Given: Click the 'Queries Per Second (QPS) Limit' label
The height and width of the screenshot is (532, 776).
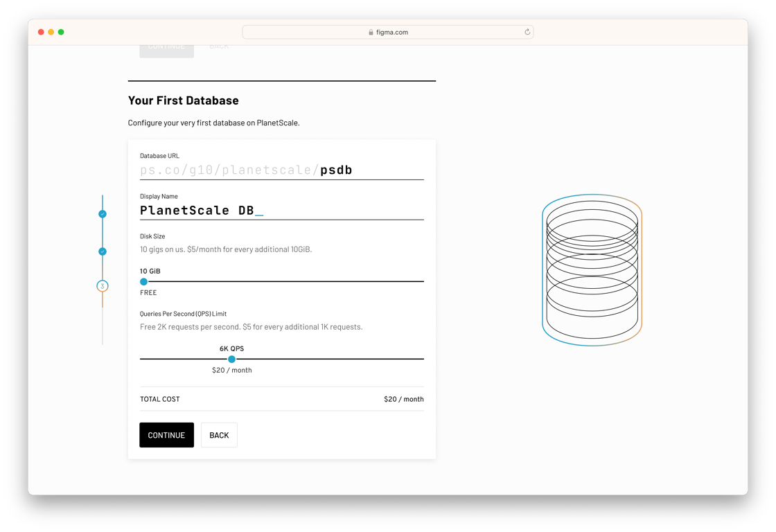Looking at the screenshot, I should (183, 314).
